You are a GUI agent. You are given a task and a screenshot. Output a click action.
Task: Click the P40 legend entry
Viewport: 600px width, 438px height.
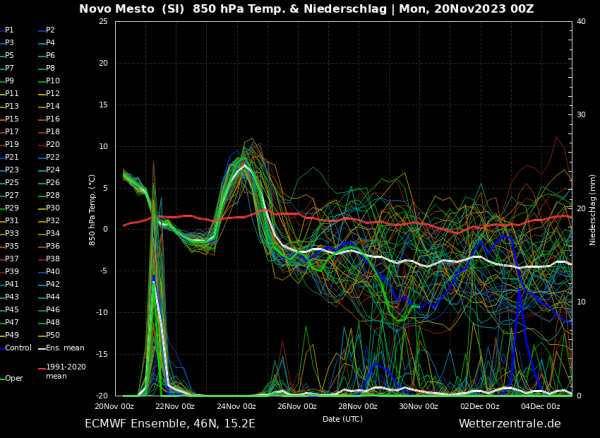click(x=49, y=271)
